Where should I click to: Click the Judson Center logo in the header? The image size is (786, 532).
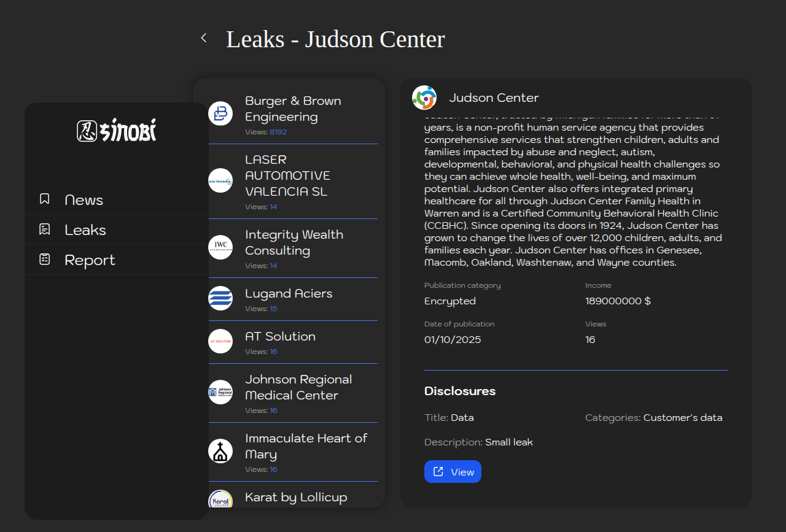click(424, 98)
